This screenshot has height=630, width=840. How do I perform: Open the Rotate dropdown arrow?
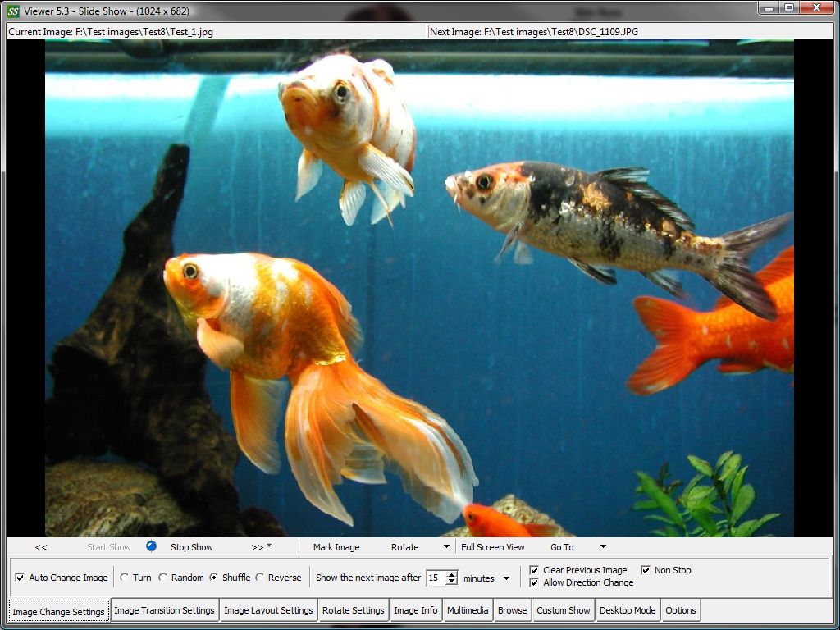(445, 547)
